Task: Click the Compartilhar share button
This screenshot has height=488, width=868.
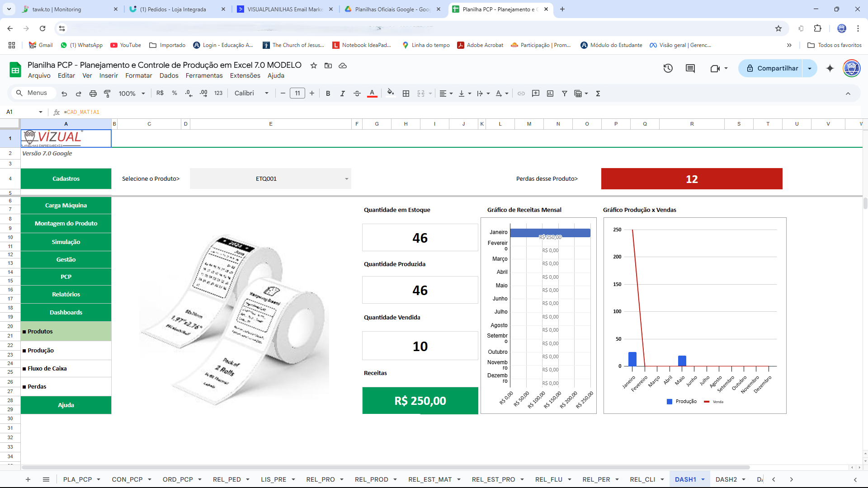Action: 772,68
